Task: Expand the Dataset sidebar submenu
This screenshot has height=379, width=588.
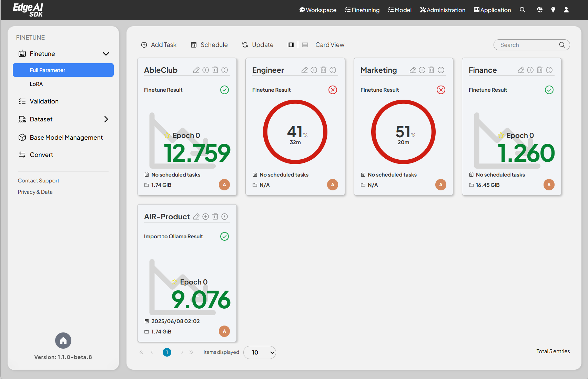Action: [106, 119]
